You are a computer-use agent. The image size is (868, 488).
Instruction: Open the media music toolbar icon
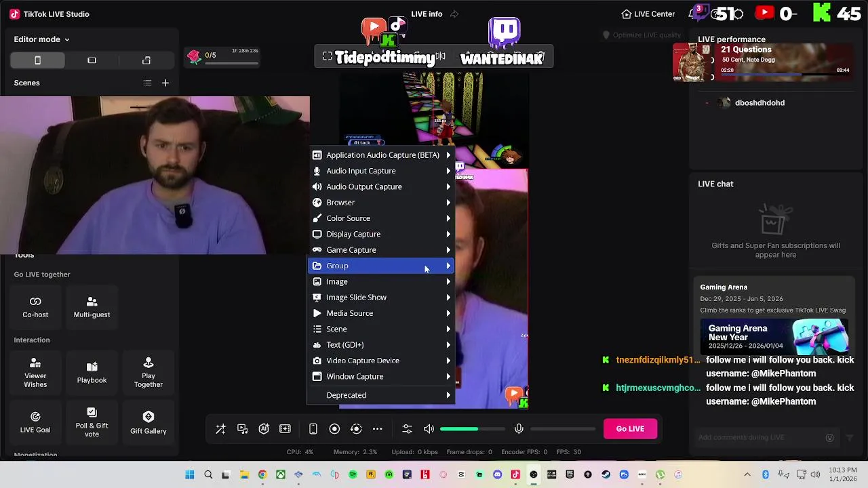(x=242, y=429)
